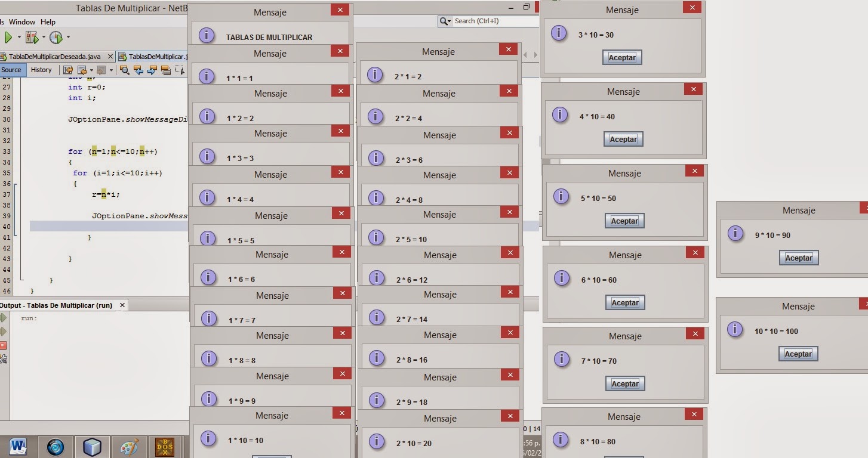Screen dimensions: 868x458
Task: Open the Run button dropdown arrow
Action: click(19, 37)
